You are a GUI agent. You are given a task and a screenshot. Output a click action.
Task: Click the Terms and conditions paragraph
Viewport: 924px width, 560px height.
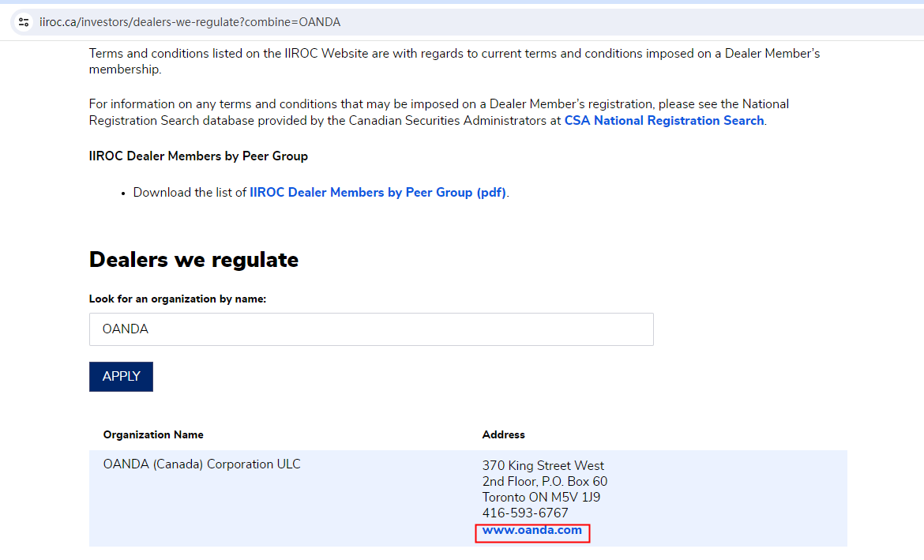(x=454, y=62)
